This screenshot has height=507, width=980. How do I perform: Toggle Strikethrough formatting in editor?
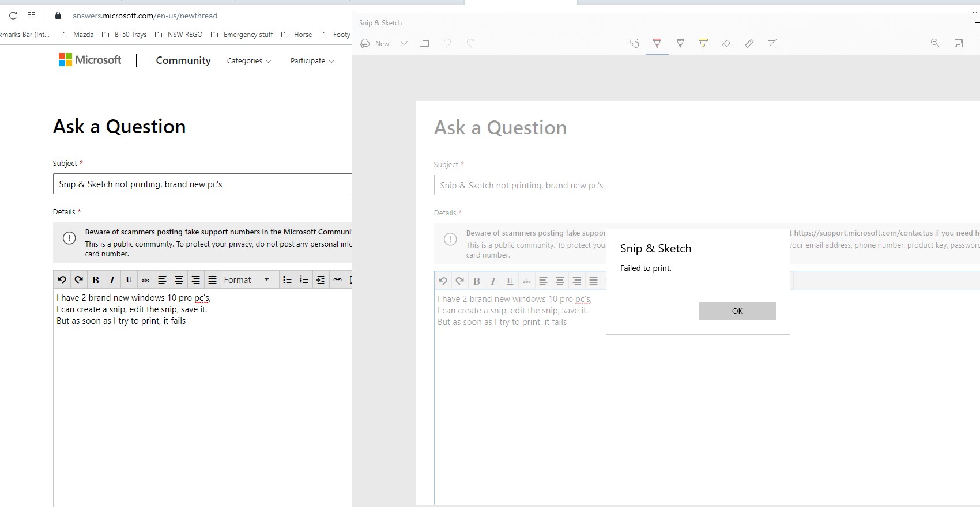[146, 280]
